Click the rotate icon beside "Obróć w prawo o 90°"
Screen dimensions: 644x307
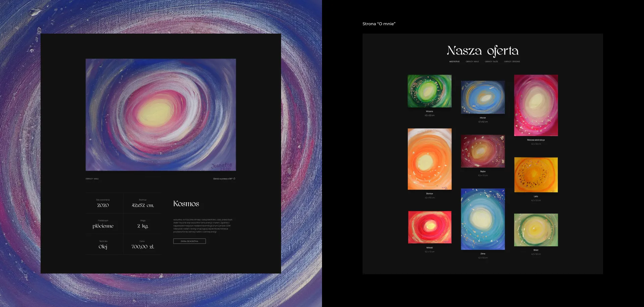pos(234,179)
